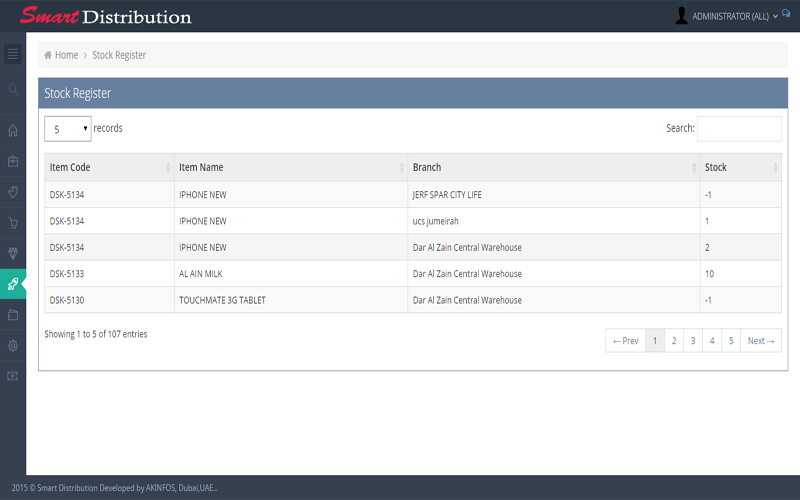Navigate to Home breadcrumb link
The image size is (800, 500).
click(x=66, y=55)
